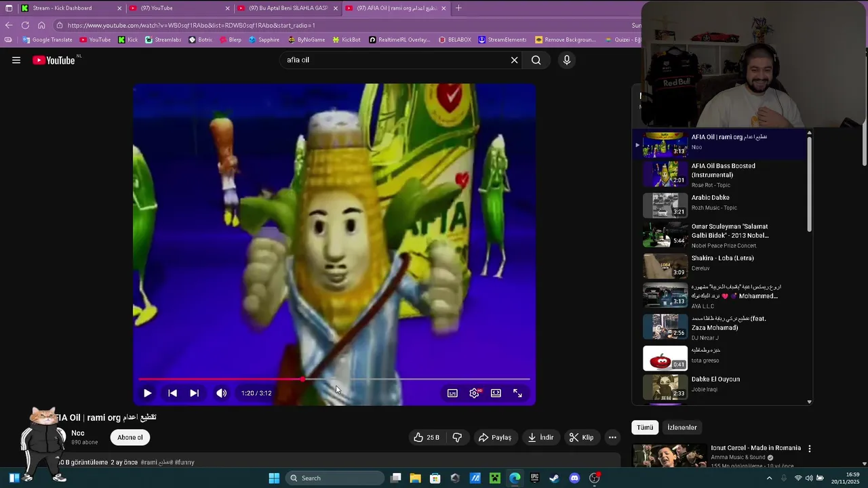Open the Blerp bookmark
868x488 pixels.
tap(230, 40)
